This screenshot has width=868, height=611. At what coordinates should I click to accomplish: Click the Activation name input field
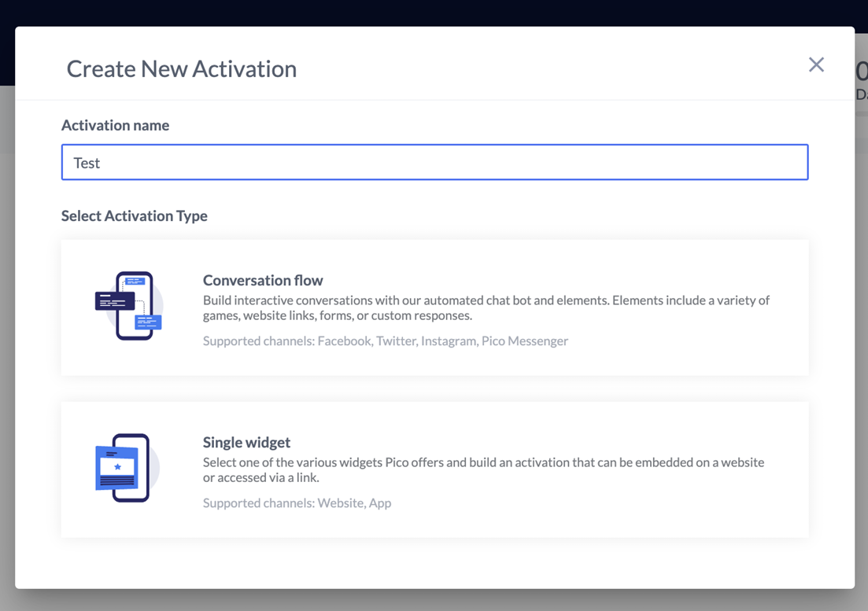coord(434,163)
